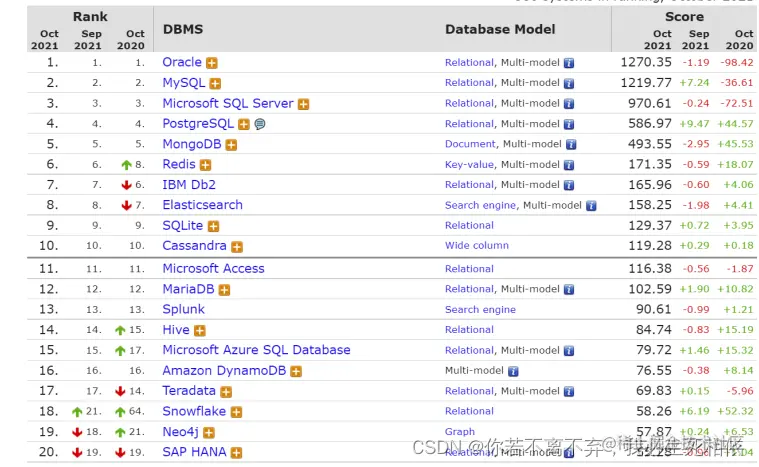
Task: Click the plus icon next to MariaDB
Action: pyautogui.click(x=224, y=290)
